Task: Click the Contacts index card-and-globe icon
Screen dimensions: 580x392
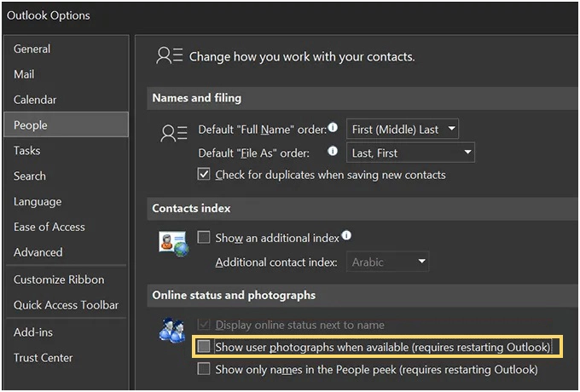Action: (173, 244)
